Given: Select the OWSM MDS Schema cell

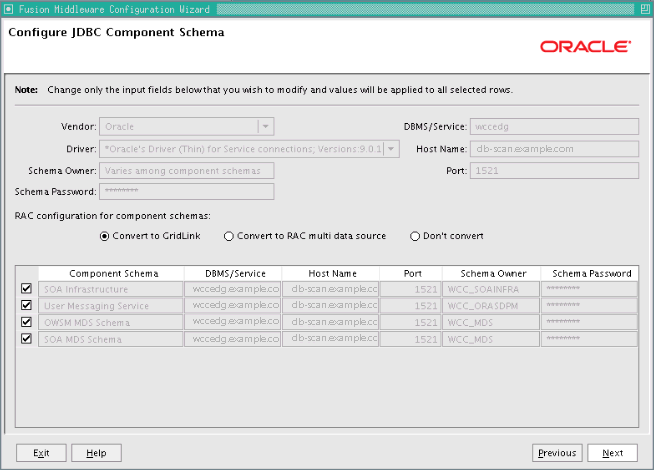Looking at the screenshot, I should (x=111, y=322).
